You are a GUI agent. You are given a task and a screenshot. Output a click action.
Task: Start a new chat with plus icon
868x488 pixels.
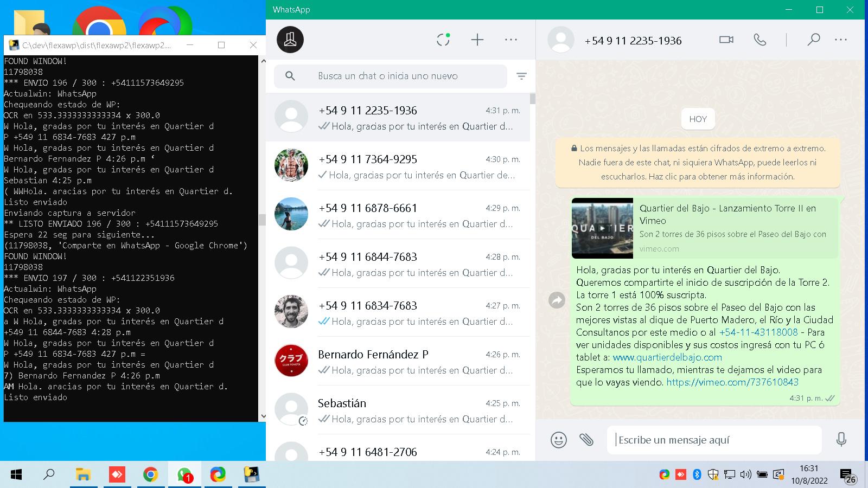[477, 40]
